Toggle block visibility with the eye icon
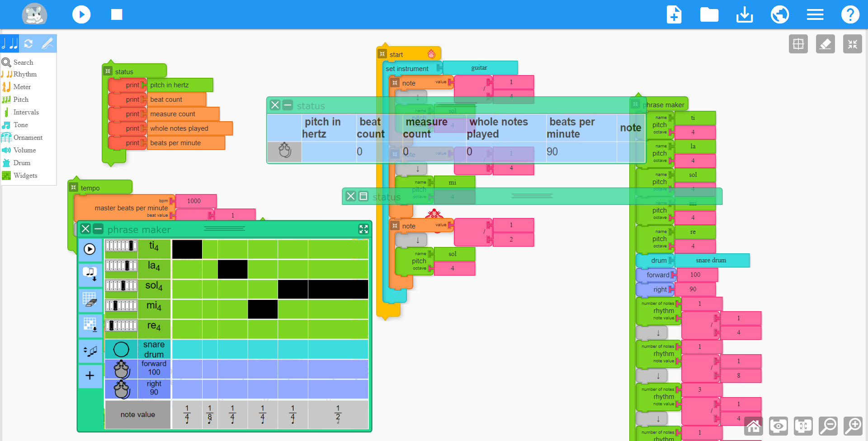 tap(778, 426)
